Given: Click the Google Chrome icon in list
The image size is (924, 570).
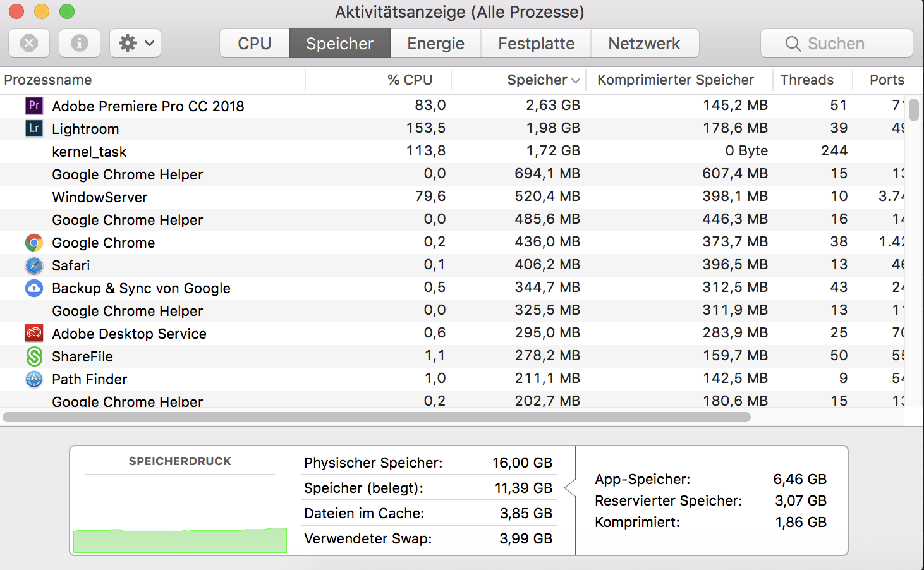Looking at the screenshot, I should click(34, 243).
